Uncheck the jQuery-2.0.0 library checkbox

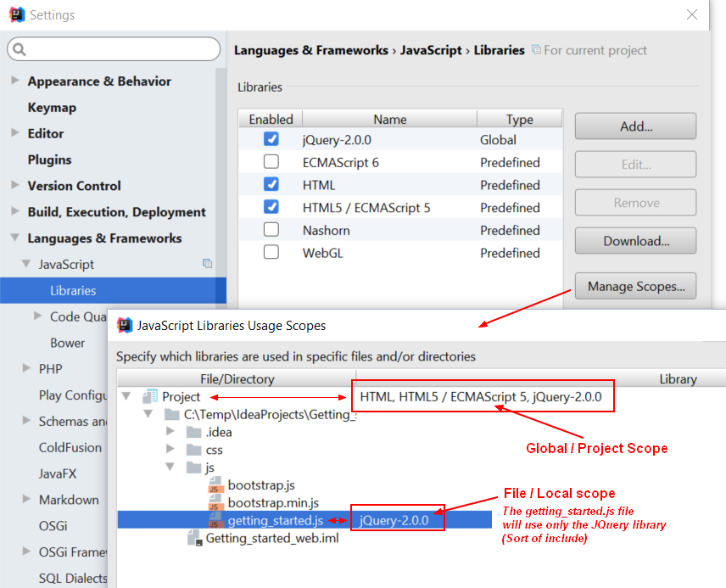(x=271, y=140)
